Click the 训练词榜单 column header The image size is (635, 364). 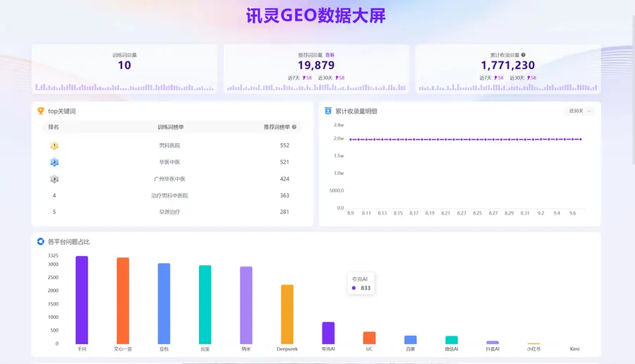pos(171,127)
